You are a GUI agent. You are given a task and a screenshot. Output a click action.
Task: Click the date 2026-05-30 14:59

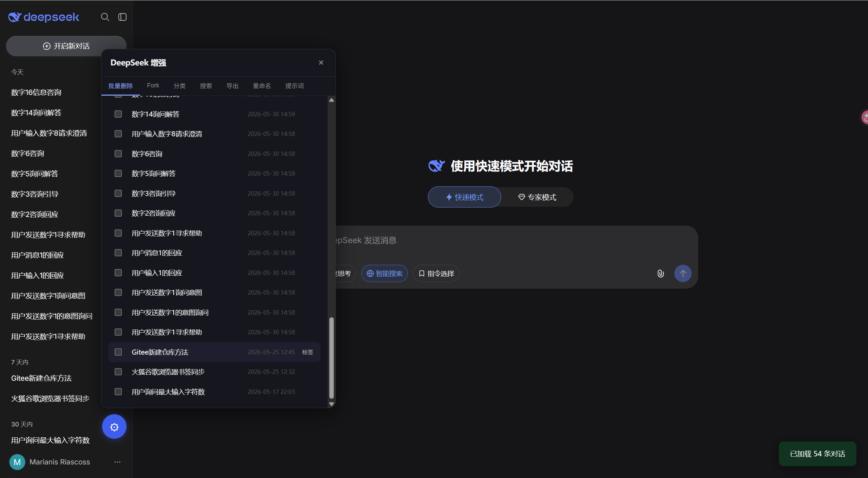click(271, 114)
